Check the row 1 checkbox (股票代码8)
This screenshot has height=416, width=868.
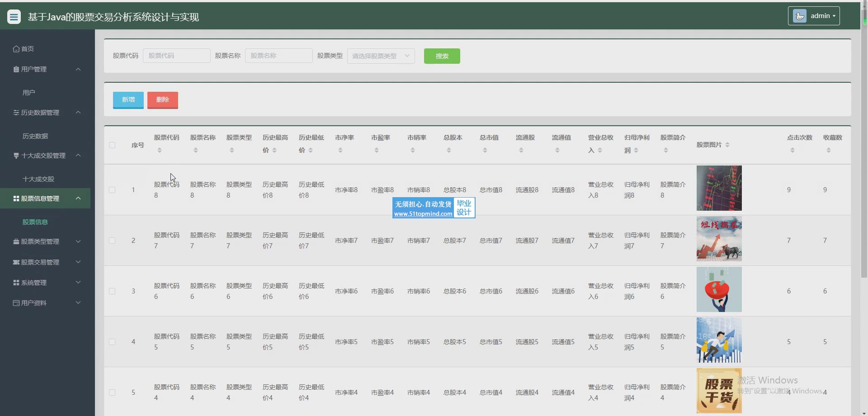click(112, 190)
